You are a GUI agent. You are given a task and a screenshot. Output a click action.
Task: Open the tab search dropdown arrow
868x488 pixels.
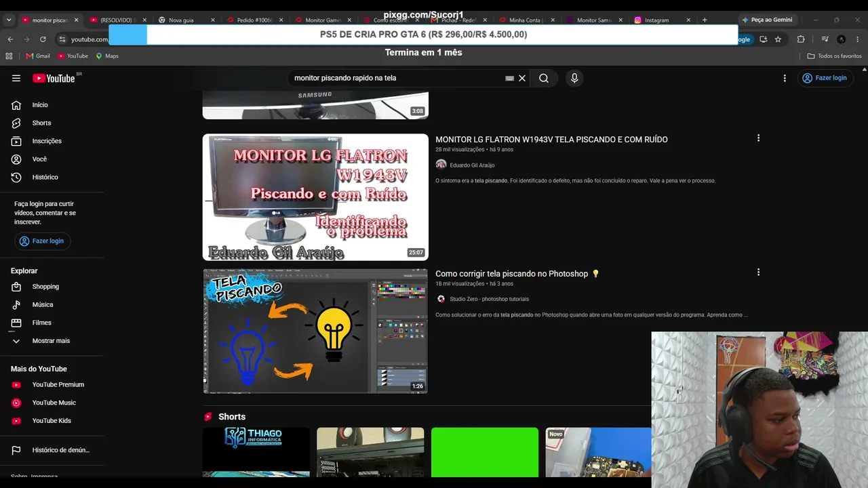(x=9, y=20)
